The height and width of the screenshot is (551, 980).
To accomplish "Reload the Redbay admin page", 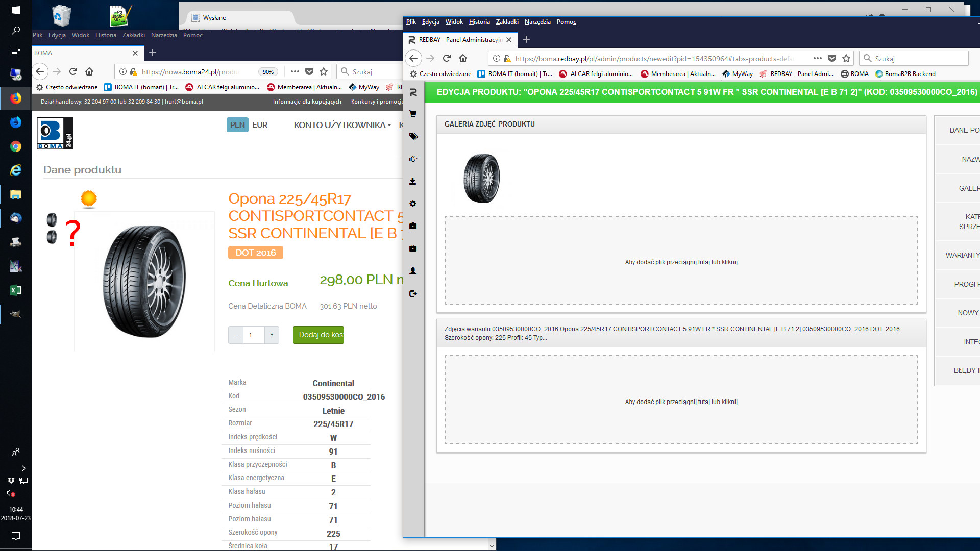I will point(447,58).
